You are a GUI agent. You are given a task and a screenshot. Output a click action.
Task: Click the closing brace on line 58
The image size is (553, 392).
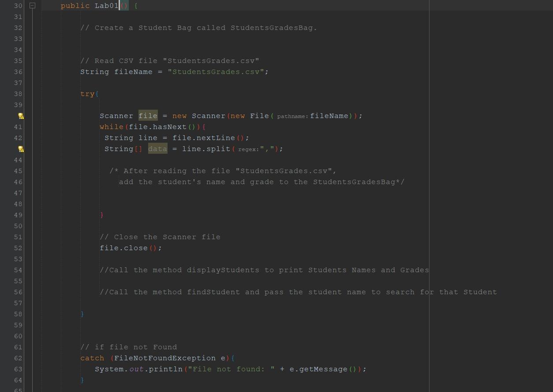coord(82,314)
